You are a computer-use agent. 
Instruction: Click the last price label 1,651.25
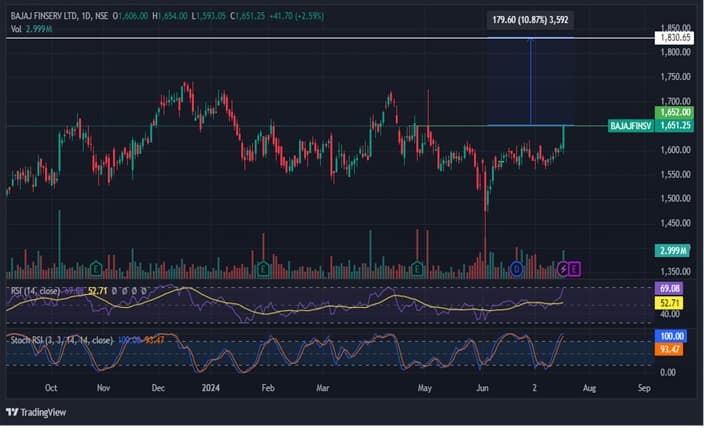[674, 125]
